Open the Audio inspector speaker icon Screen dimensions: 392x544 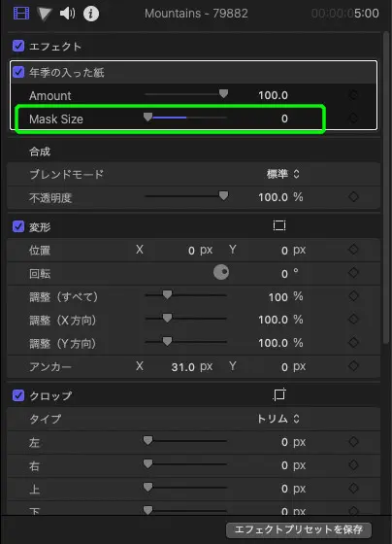(x=67, y=14)
